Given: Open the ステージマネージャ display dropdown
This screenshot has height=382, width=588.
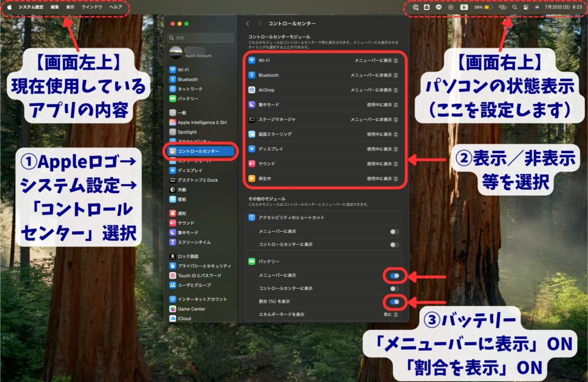Looking at the screenshot, I should [x=374, y=119].
